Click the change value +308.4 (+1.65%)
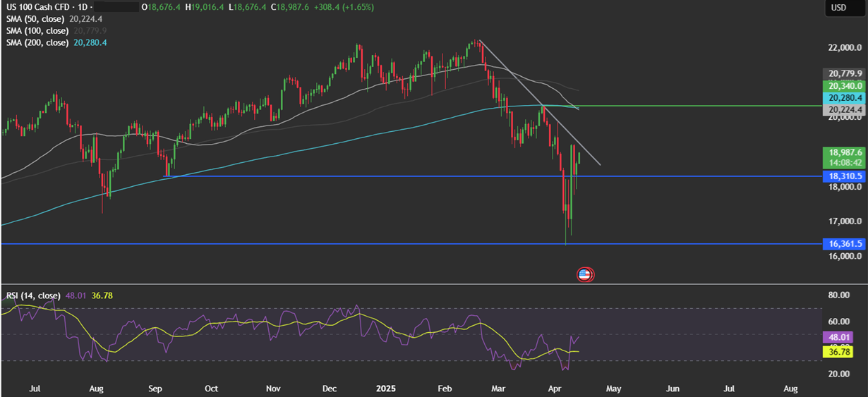 [x=344, y=7]
